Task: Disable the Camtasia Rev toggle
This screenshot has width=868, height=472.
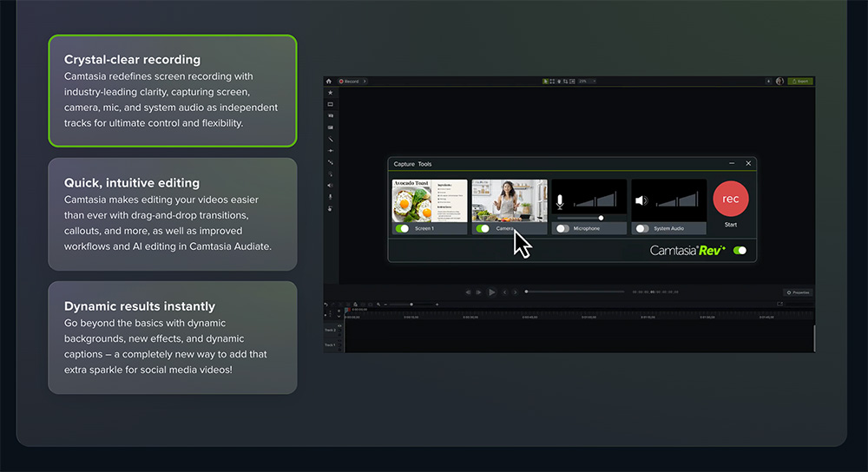Action: (x=740, y=251)
